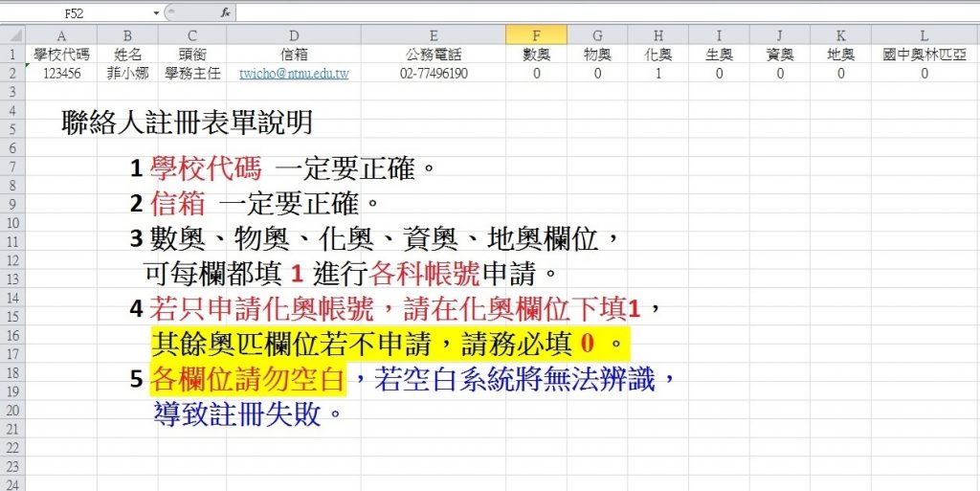Image resolution: width=980 pixels, height=491 pixels.
Task: Select the row 2 header
Action: click(x=12, y=73)
